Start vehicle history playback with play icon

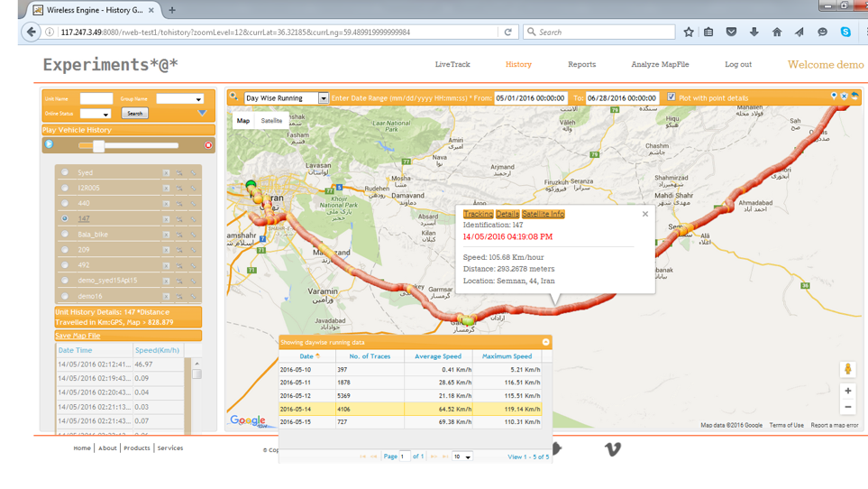tap(50, 144)
